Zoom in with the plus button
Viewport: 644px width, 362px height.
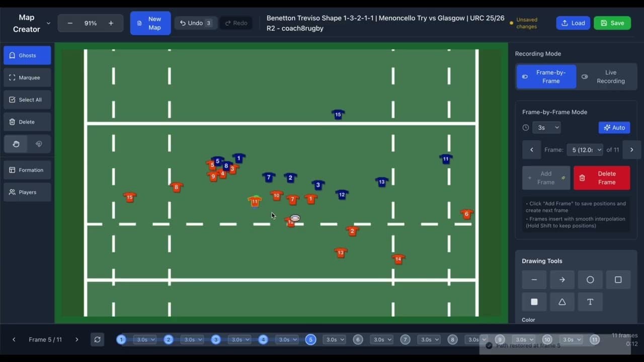111,23
